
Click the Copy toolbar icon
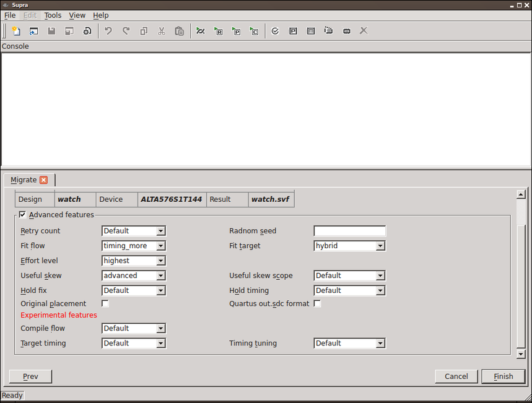click(144, 31)
